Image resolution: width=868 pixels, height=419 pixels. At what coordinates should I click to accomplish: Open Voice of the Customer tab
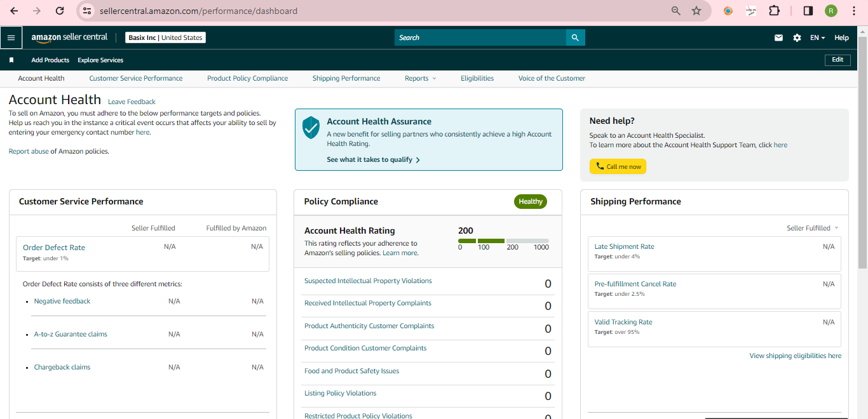click(x=552, y=78)
